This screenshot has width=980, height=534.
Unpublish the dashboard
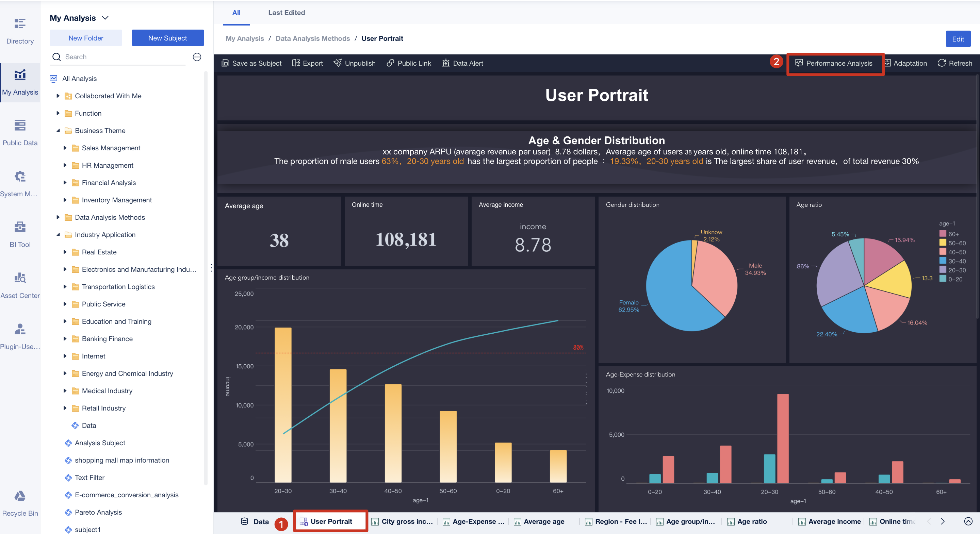tap(354, 63)
